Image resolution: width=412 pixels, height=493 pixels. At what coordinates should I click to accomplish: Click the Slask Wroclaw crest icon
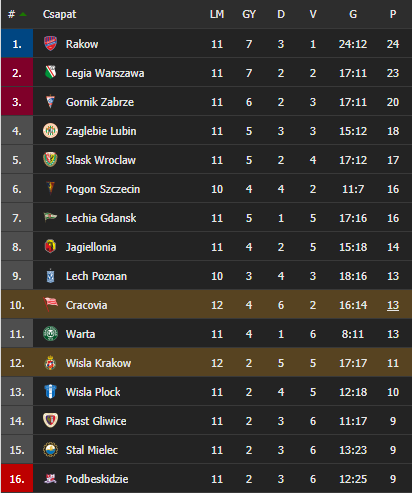coord(50,160)
